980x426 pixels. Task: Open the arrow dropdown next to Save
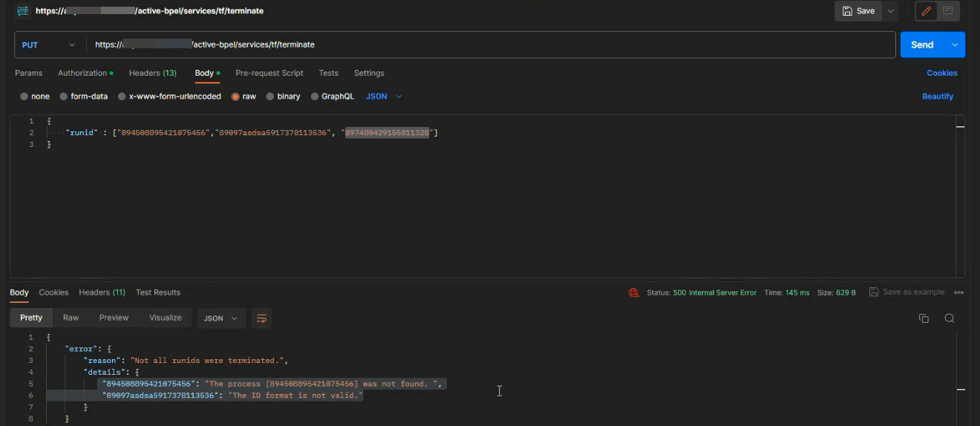coord(890,11)
